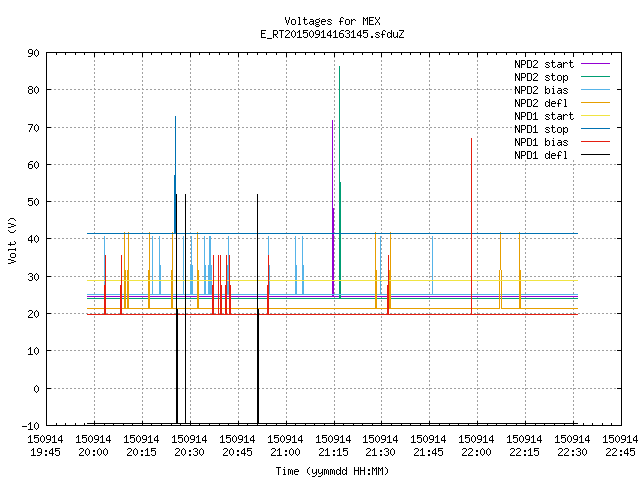Select the y-axis tick value 80
This screenshot has height=480, width=640.
click(x=33, y=90)
